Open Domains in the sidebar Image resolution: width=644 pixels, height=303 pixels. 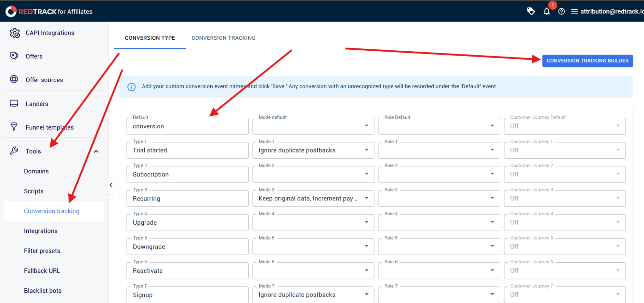[36, 171]
